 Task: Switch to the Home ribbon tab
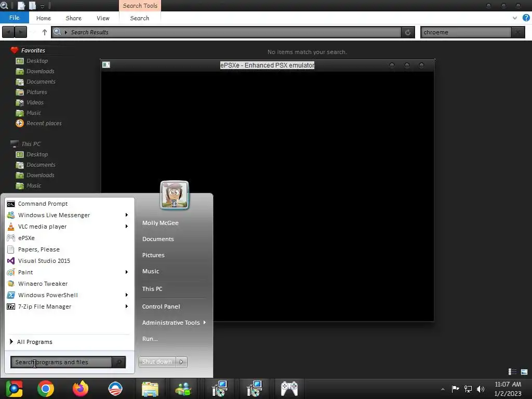(44, 18)
